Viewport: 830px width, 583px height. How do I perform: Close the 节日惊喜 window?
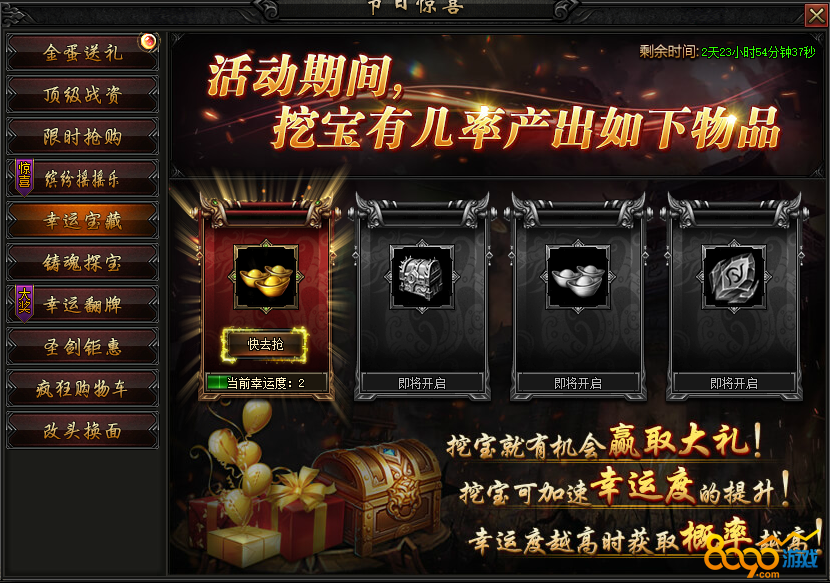816,15
